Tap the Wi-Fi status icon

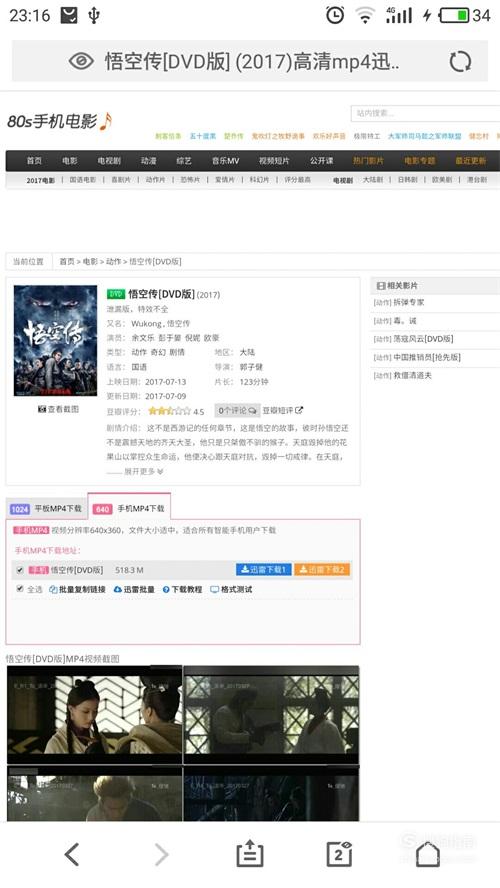(365, 15)
